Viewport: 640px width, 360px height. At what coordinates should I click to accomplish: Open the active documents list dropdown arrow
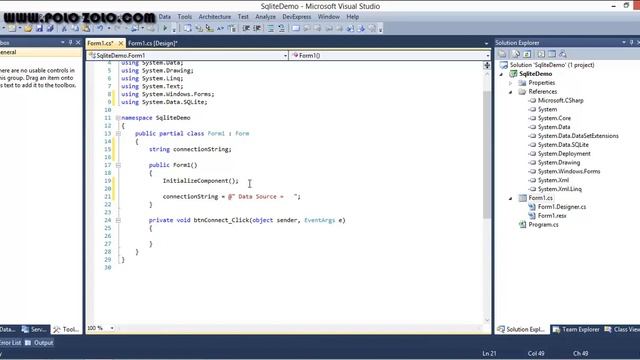486,43
